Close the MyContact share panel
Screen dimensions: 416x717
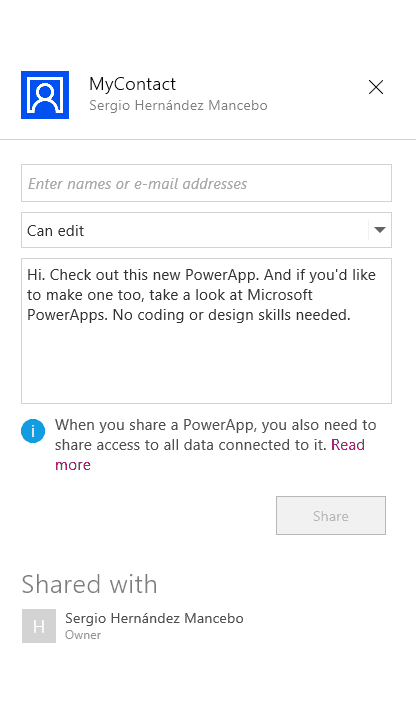click(376, 87)
